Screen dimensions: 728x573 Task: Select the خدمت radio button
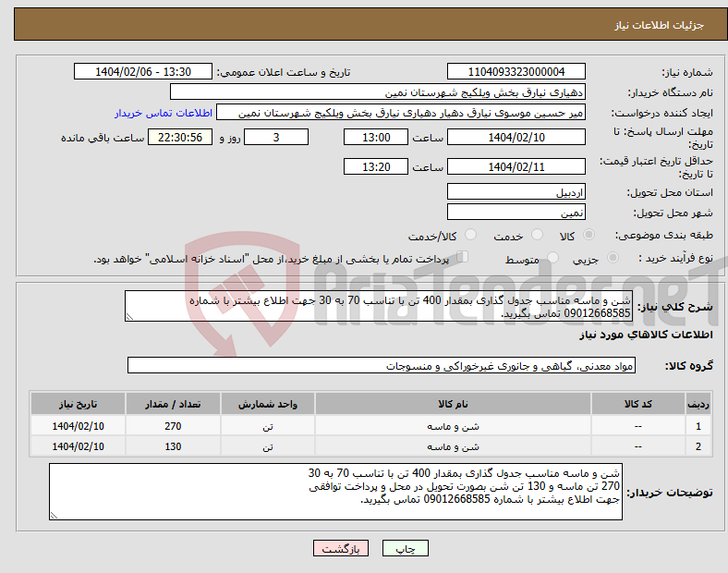(x=537, y=235)
